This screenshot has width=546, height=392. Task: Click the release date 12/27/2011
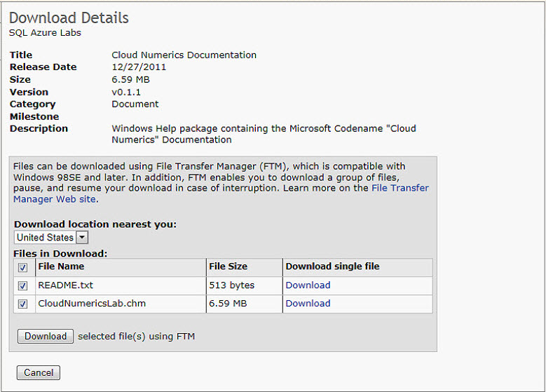[x=139, y=67]
